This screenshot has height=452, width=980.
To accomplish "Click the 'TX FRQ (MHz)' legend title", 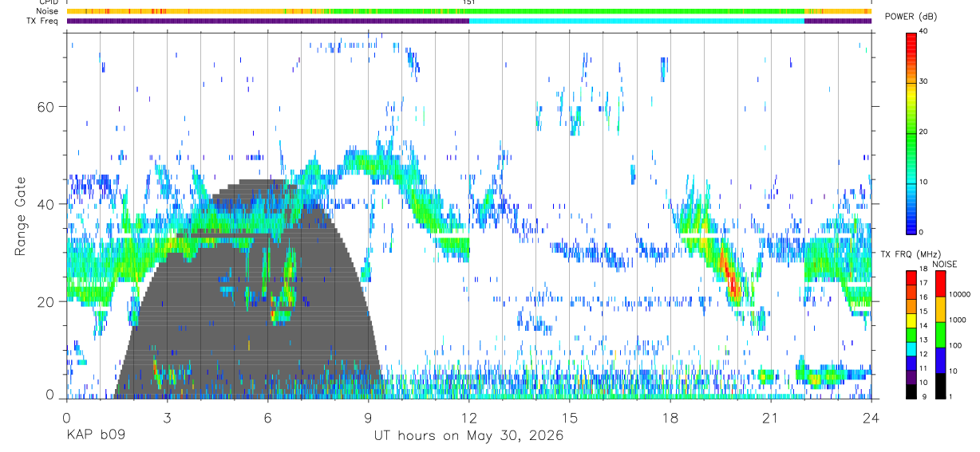I will (909, 254).
